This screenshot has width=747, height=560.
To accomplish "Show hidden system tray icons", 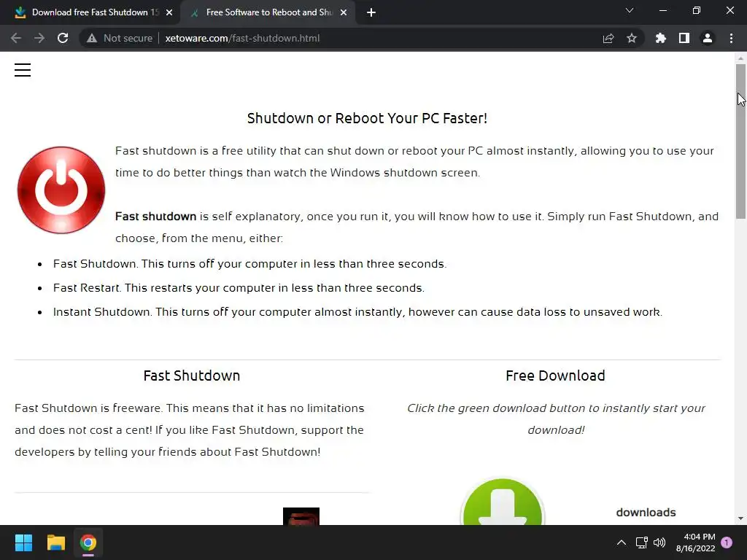I will pyautogui.click(x=622, y=542).
